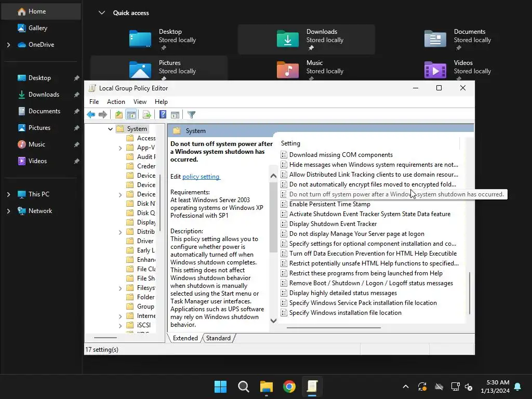Expand This PC in Explorer sidebar
The width and height of the screenshot is (532, 399).
pyautogui.click(x=8, y=194)
